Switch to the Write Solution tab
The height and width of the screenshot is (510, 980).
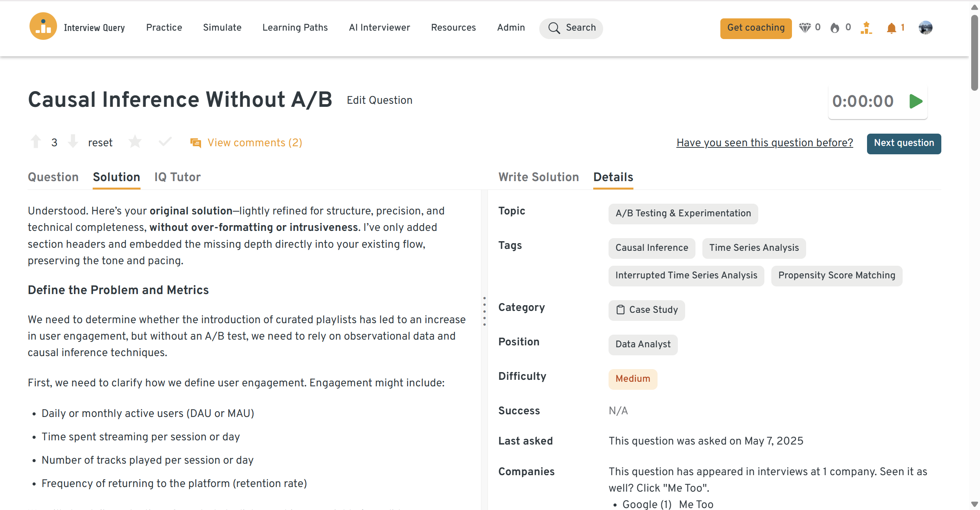[x=538, y=177]
